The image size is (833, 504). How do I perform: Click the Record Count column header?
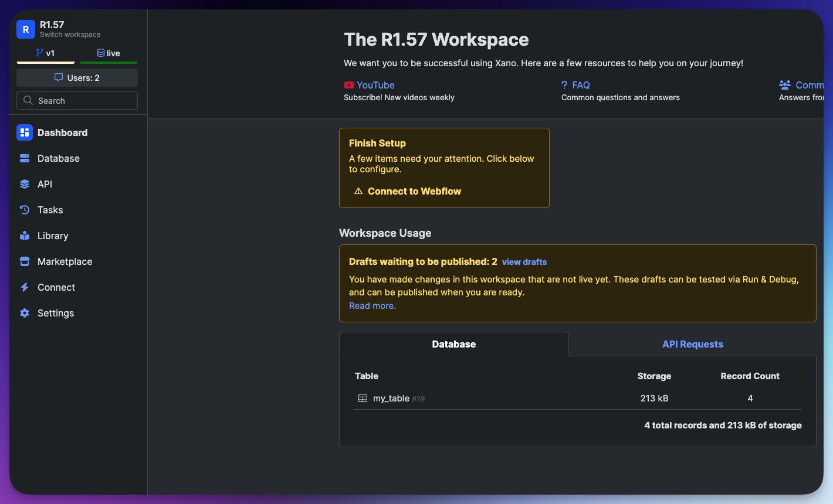(750, 376)
